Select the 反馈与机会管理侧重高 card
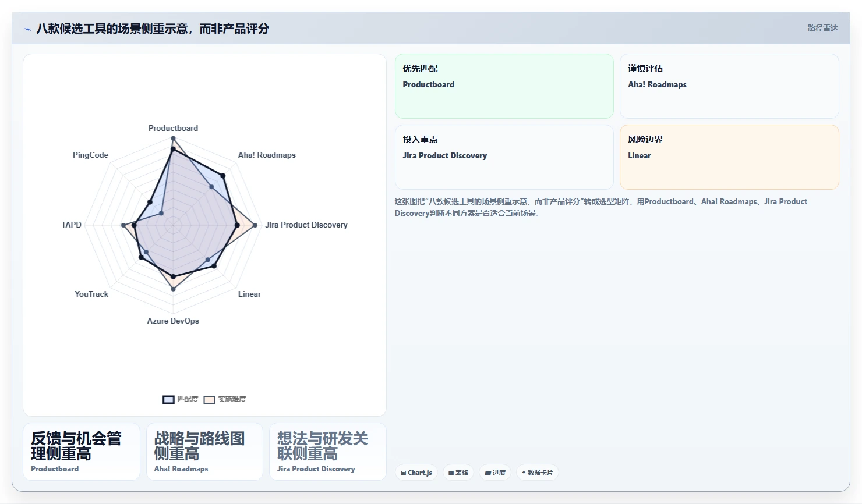The width and height of the screenshot is (862, 504). coord(82,452)
